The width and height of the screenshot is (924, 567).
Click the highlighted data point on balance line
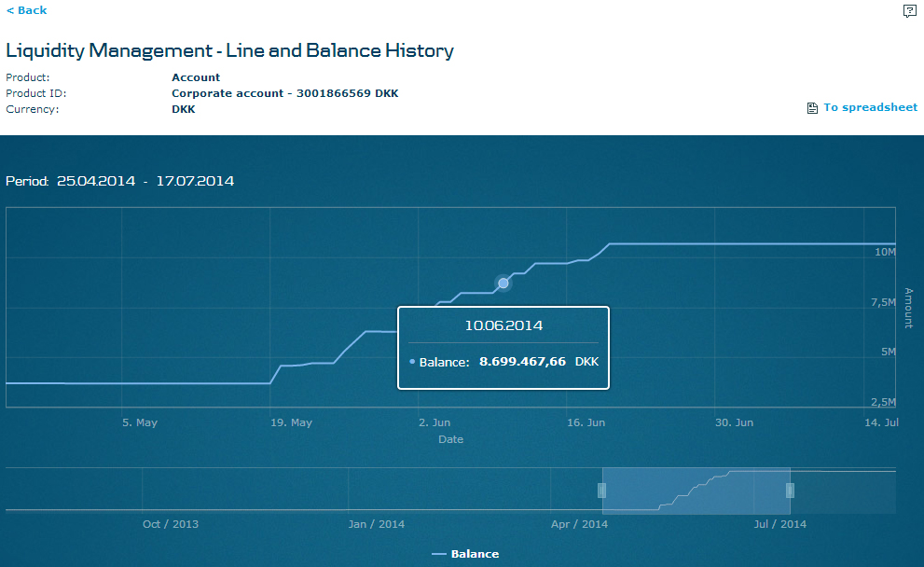pyautogui.click(x=503, y=283)
